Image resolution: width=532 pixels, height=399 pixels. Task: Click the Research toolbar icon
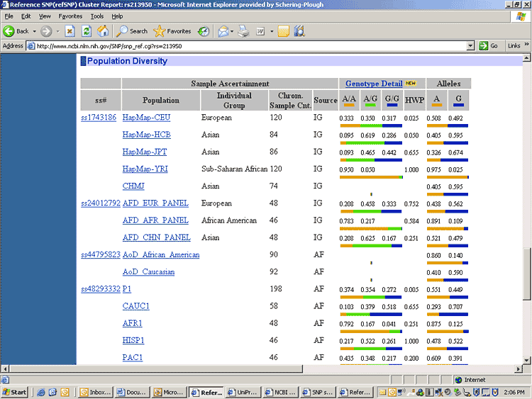(299, 31)
